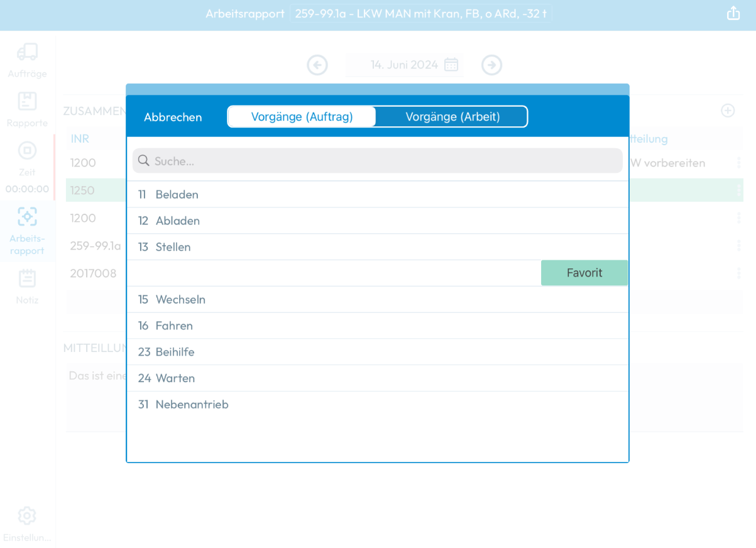Tap the Zeit timer stop icon
756x548 pixels.
point(27,150)
